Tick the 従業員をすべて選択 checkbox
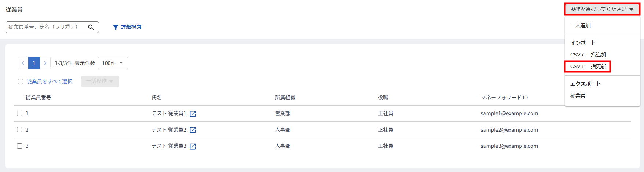 point(21,81)
